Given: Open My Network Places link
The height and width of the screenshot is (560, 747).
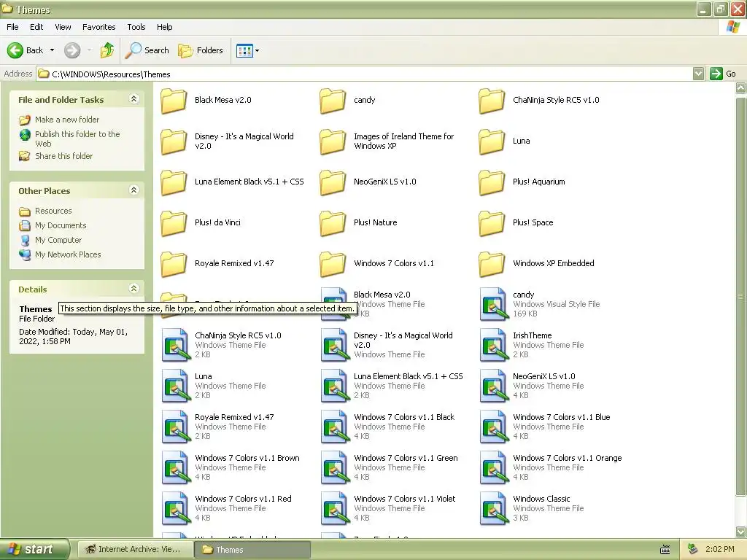Looking at the screenshot, I should (x=68, y=254).
